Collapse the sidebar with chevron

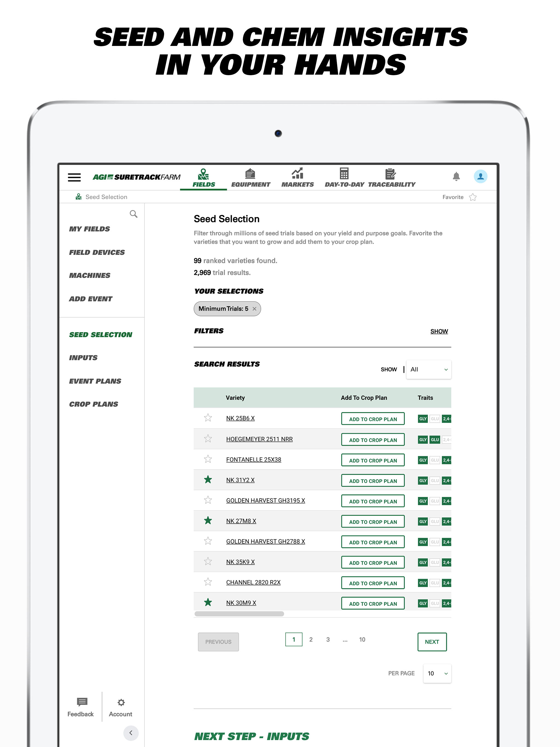point(131,733)
